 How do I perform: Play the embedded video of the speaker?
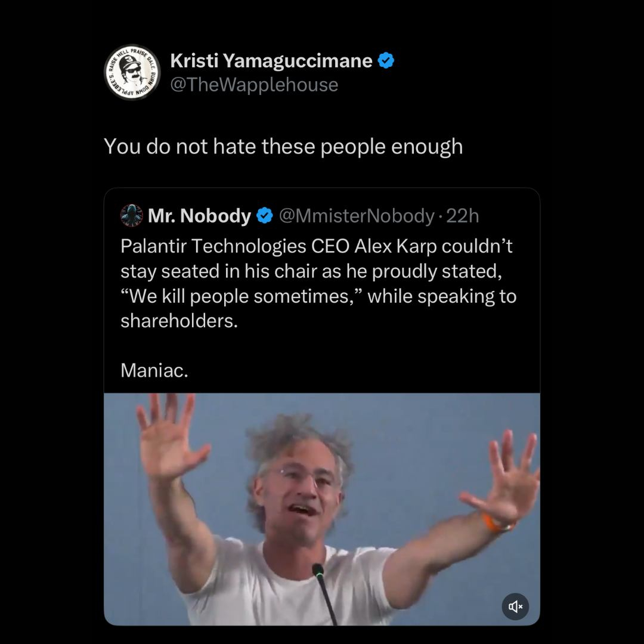pos(322,509)
